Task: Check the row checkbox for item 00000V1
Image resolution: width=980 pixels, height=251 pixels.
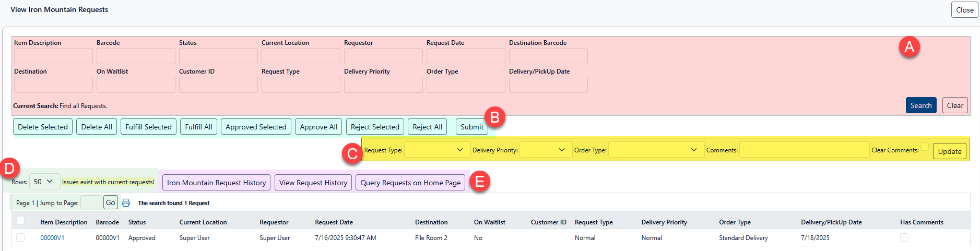Action: point(20,237)
